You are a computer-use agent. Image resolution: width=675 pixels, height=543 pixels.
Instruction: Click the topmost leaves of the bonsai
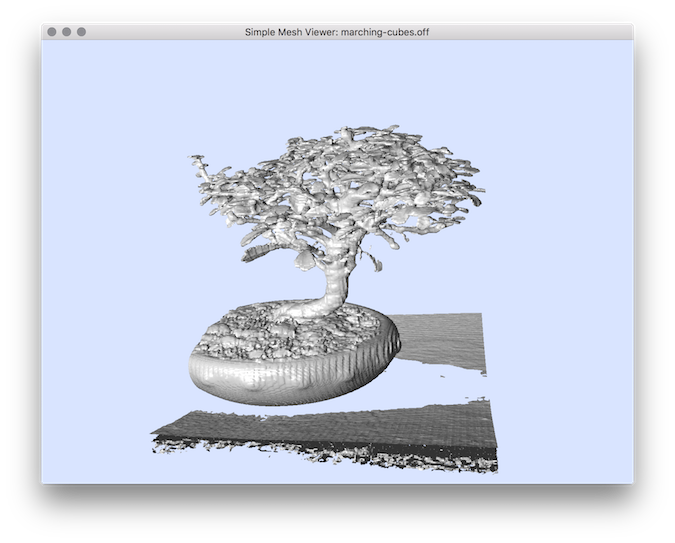pos(345,132)
